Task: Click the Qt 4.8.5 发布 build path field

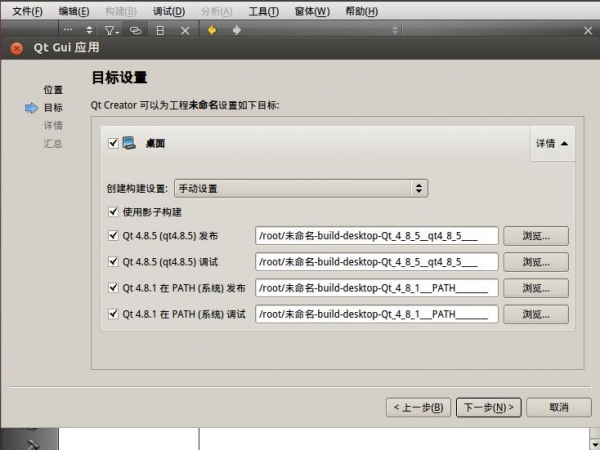Action: (377, 236)
